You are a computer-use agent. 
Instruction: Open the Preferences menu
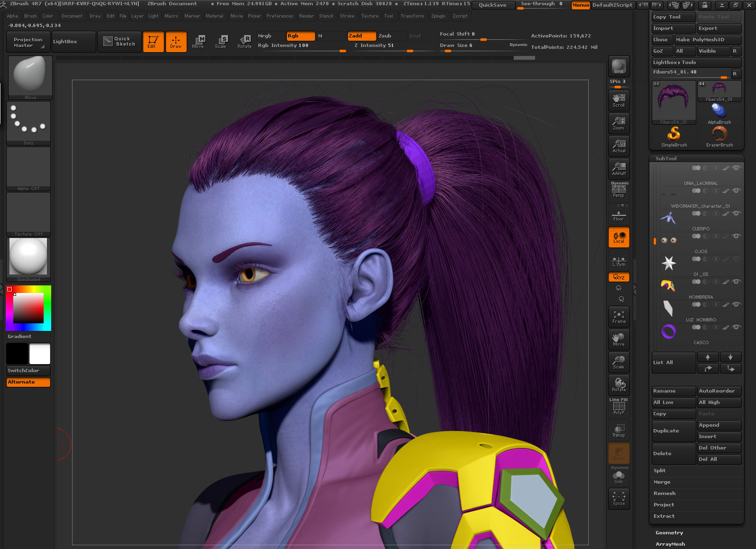(x=280, y=16)
